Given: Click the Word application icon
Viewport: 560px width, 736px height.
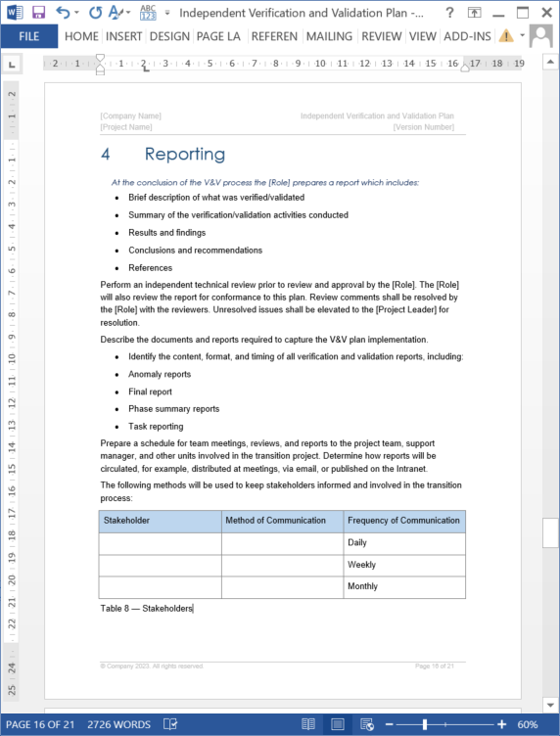Looking at the screenshot, I should pos(15,12).
